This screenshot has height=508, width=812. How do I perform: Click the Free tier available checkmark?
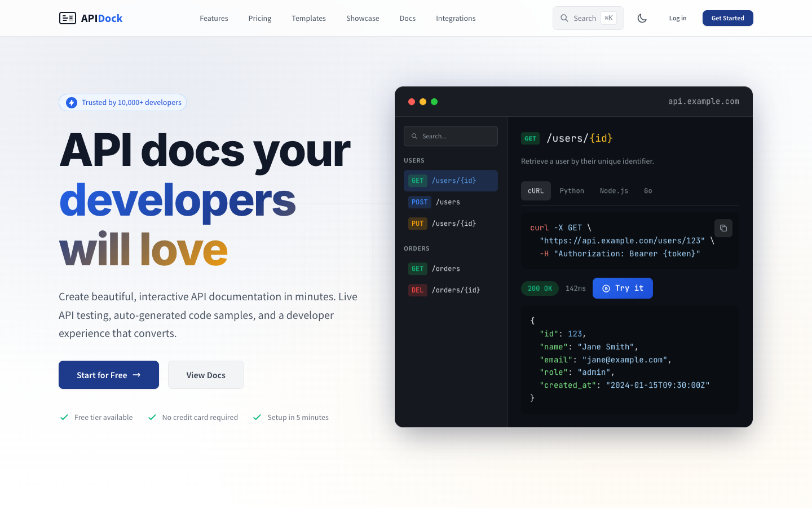(x=64, y=417)
